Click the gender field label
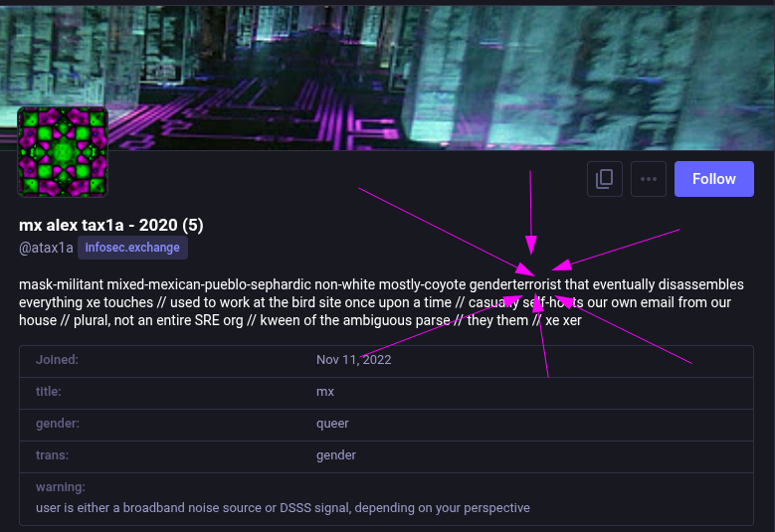The width and height of the screenshot is (775, 532). (x=56, y=424)
